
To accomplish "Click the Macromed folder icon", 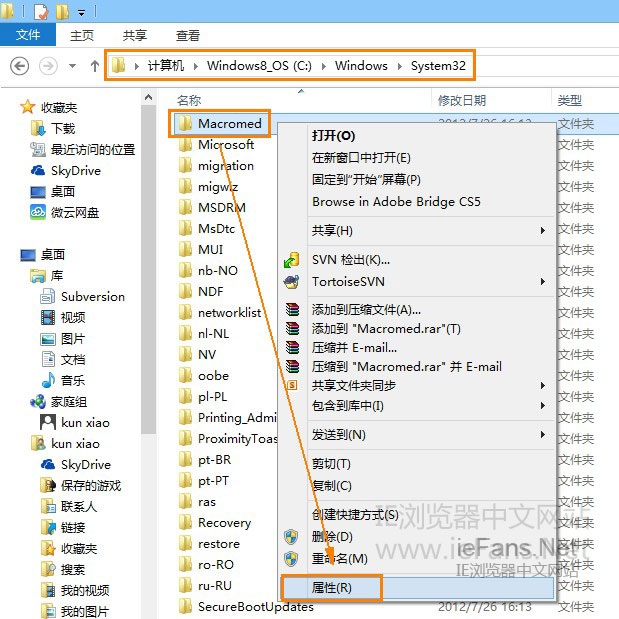I will tap(185, 123).
